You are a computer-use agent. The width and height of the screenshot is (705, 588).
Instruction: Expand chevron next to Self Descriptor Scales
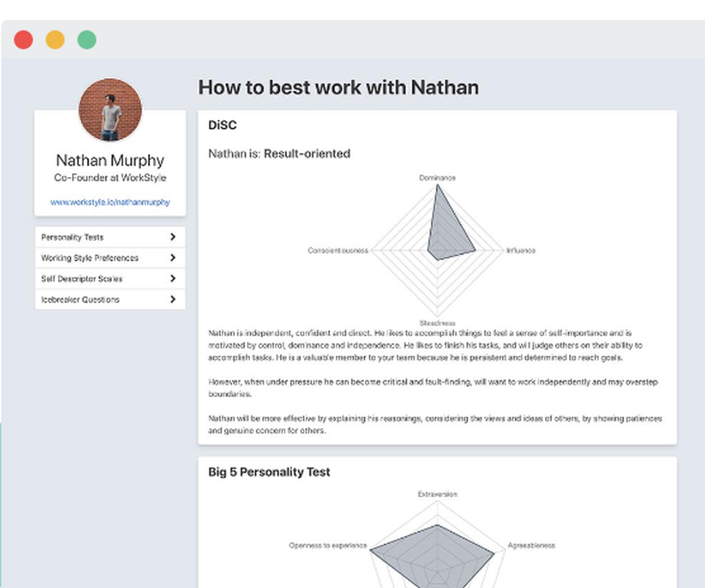(x=173, y=278)
